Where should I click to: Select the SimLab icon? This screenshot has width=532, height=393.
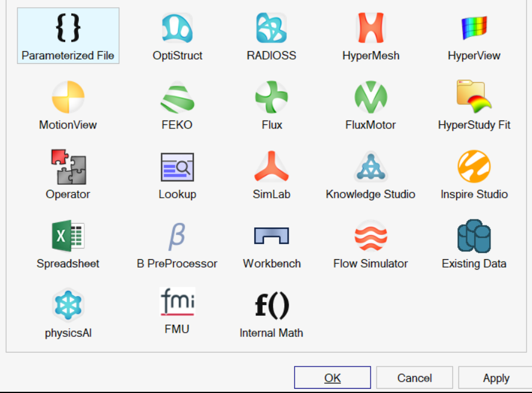[272, 166]
